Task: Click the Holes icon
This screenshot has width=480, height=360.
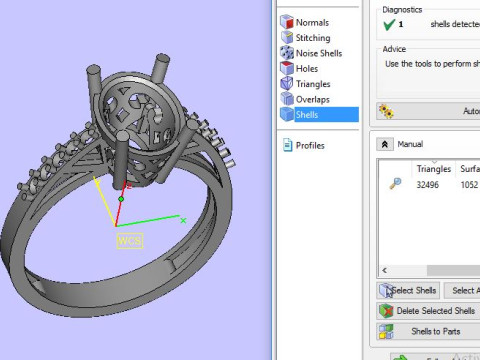Action: click(287, 68)
